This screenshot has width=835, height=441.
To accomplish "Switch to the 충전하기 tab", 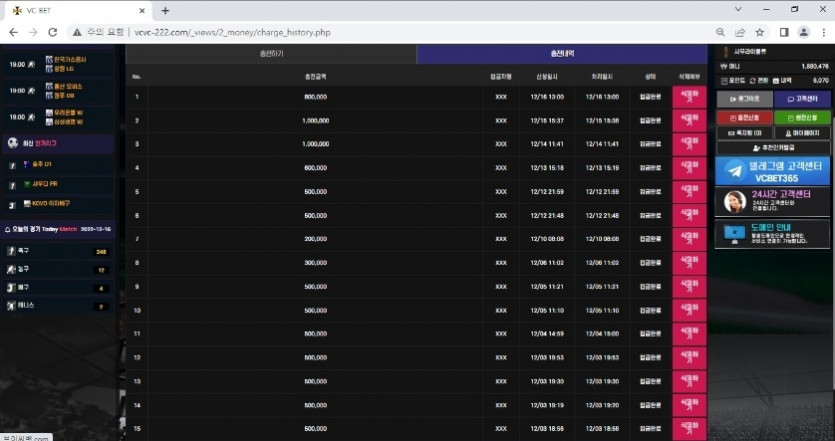I will point(271,54).
